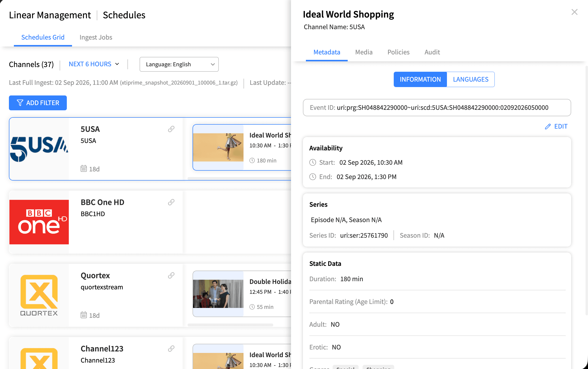588x369 pixels.
Task: Click the Channel Name: 5USA subtitle
Action: tap(334, 27)
